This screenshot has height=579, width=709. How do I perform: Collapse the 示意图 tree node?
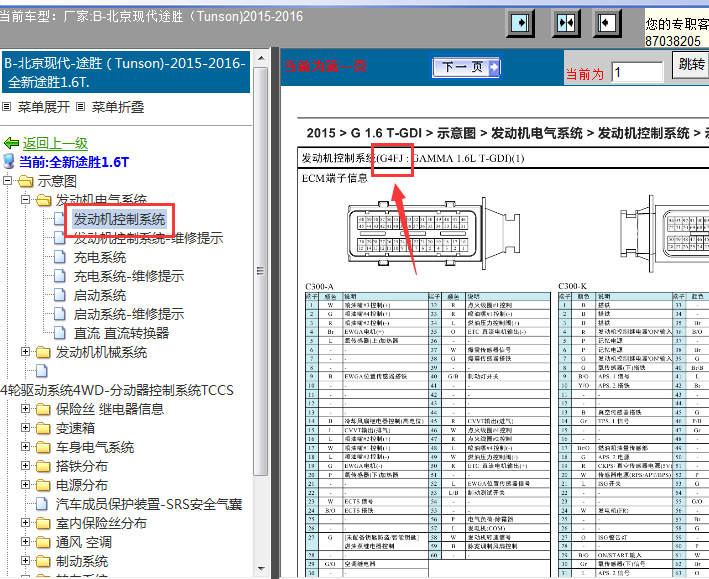pyautogui.click(x=8, y=180)
